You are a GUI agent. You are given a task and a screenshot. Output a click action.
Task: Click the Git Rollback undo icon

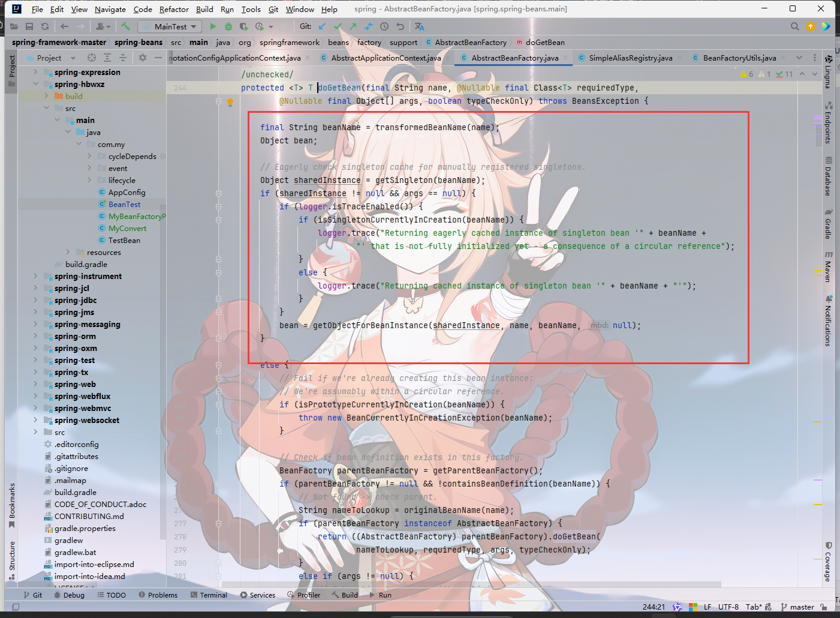[400, 26]
